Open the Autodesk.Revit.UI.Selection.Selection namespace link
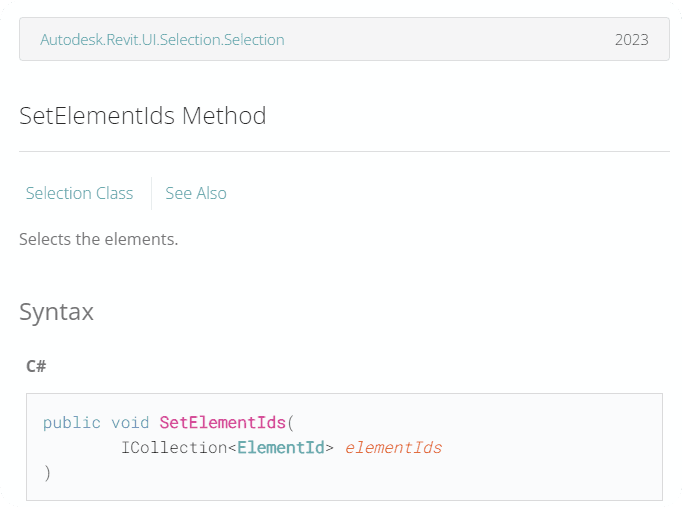This screenshot has height=507, width=682. (x=162, y=40)
